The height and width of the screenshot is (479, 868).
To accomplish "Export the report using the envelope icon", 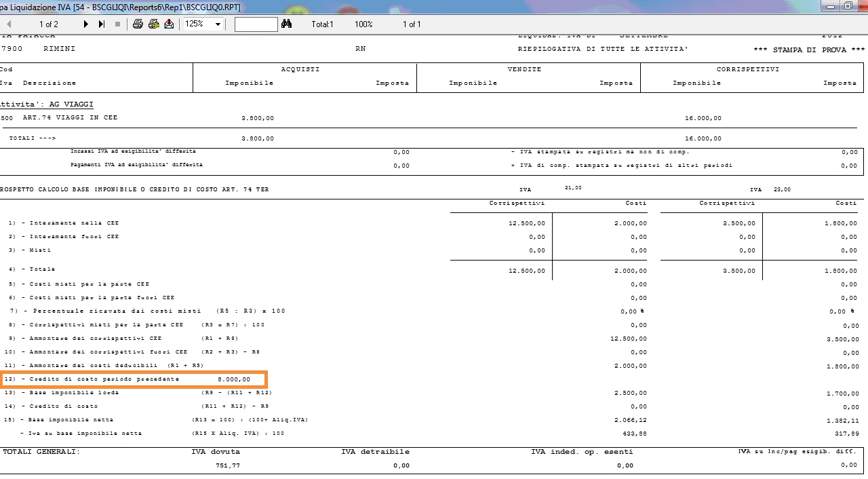I will click(169, 24).
